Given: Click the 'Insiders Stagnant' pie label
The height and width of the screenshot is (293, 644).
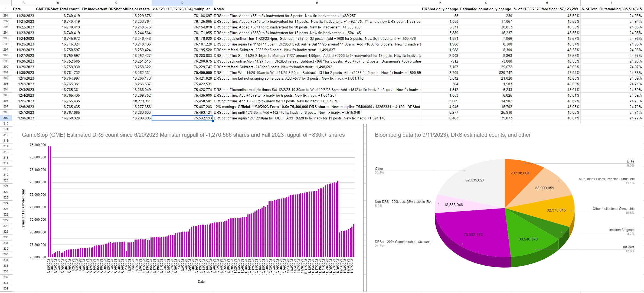Looking at the screenshot, I should 622,230.
